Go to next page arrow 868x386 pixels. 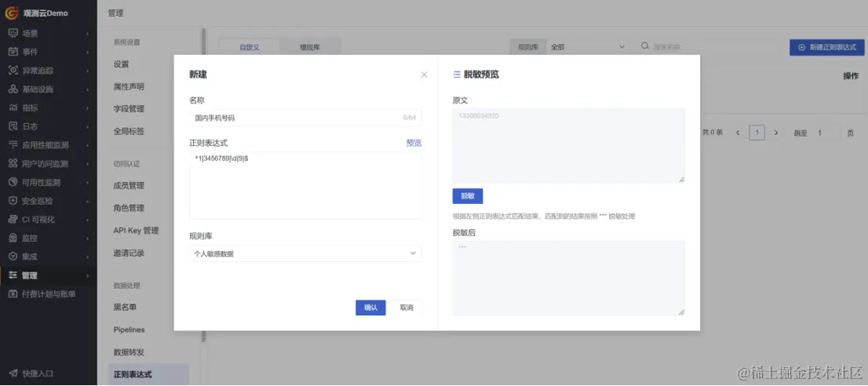pos(776,133)
